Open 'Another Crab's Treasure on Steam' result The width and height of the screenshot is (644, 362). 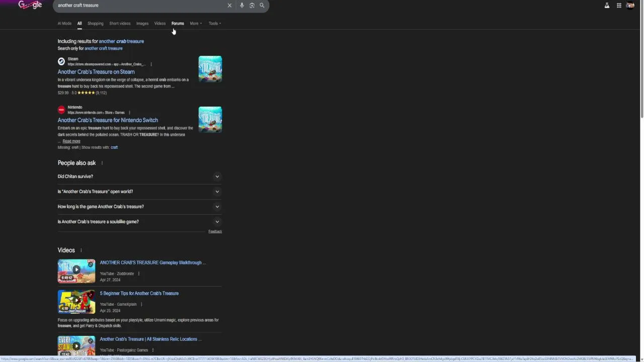[x=96, y=72]
